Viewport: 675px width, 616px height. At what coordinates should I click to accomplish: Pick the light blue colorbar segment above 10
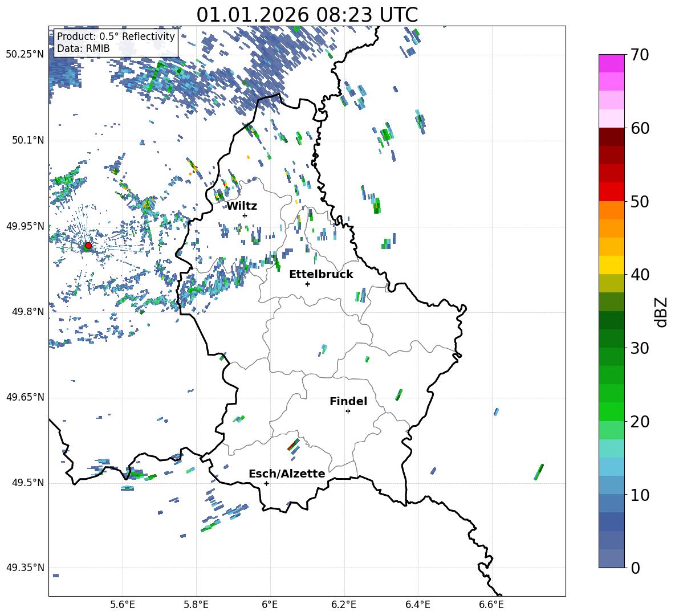[x=611, y=467]
